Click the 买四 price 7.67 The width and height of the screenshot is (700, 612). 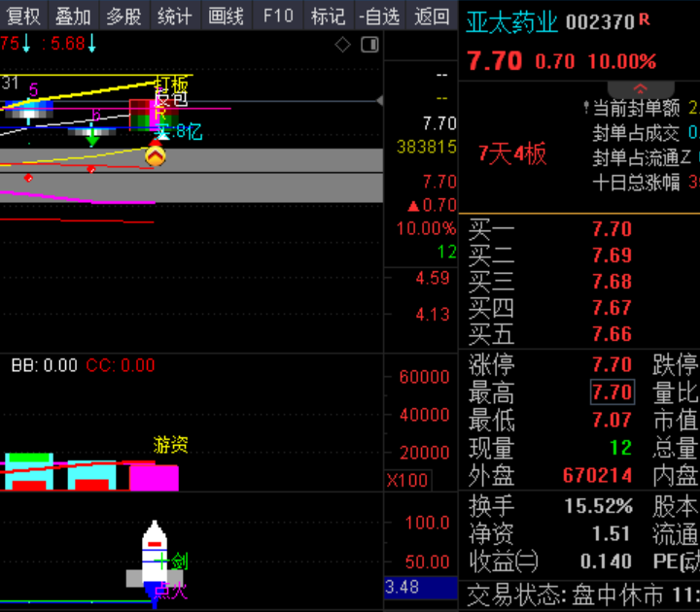click(x=612, y=308)
